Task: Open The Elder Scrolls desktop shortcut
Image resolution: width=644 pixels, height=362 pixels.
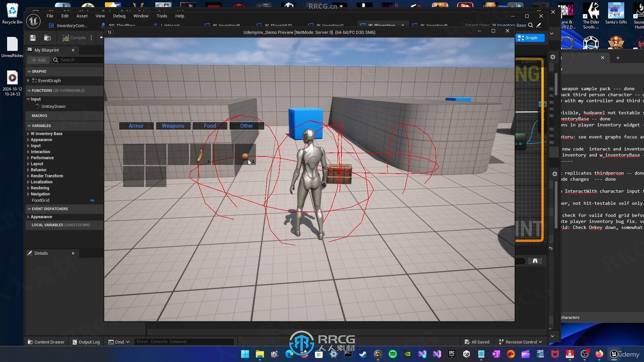Action: (x=591, y=15)
